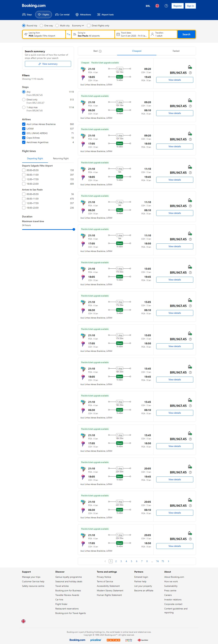The width and height of the screenshot is (218, 644).
Task: Open the Travel dates picker
Action: 132,34
